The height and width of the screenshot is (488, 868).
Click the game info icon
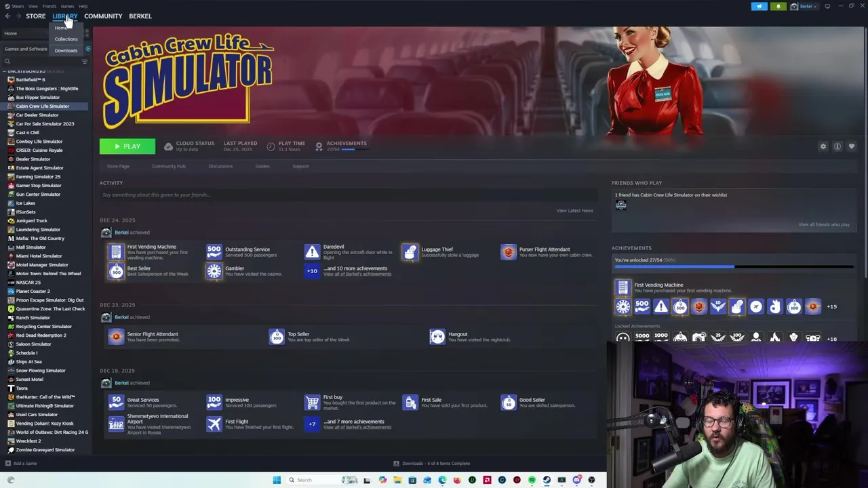coord(837,146)
